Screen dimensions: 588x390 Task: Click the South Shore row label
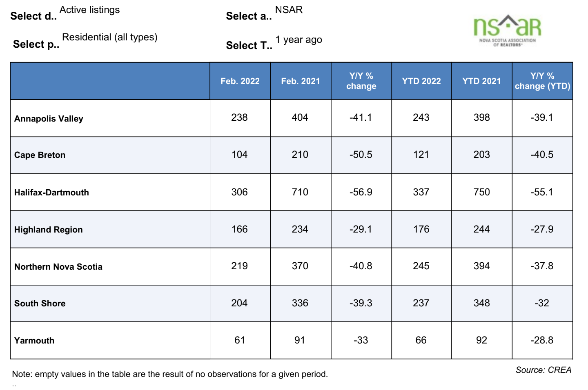tap(40, 304)
